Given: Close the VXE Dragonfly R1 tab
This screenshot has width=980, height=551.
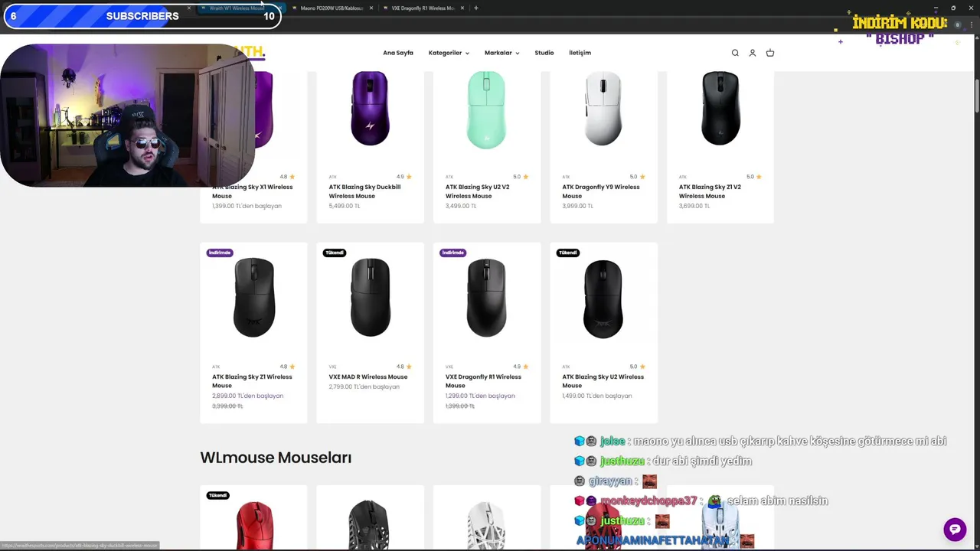Looking at the screenshot, I should (x=462, y=8).
